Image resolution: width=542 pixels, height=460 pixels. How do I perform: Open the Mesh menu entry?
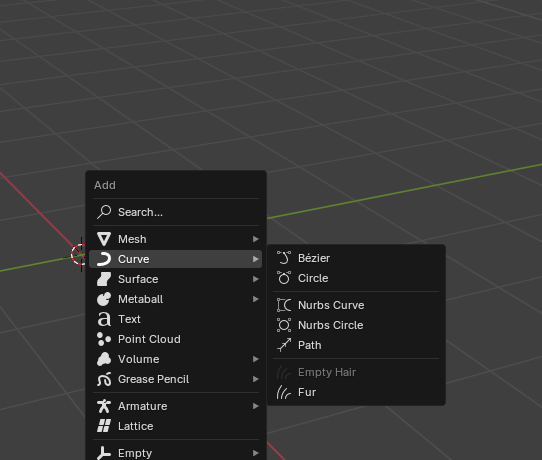[176, 239]
